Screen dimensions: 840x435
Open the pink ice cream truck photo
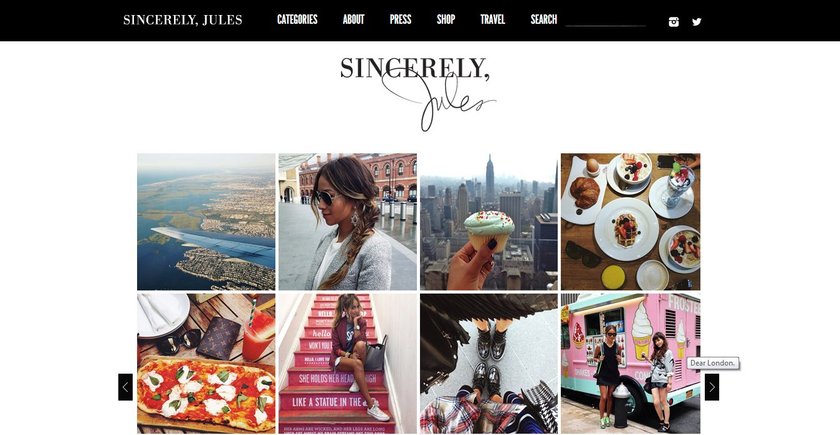tap(631, 363)
